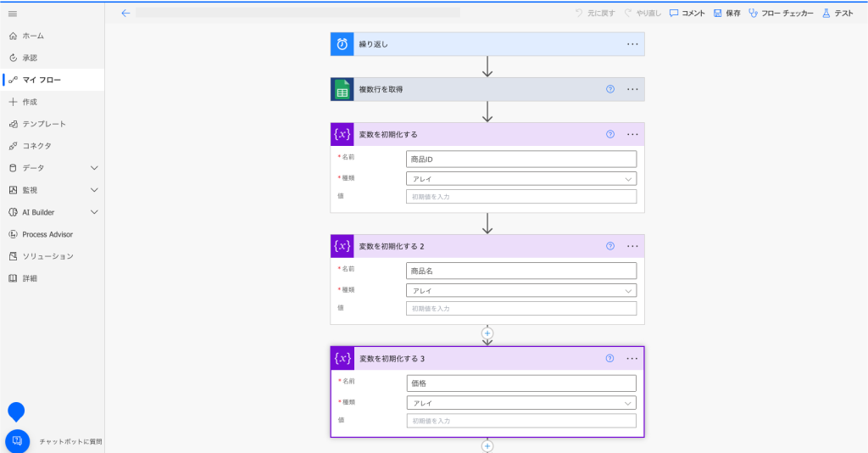Click the 監視 monitor icon
The width and height of the screenshot is (868, 453).
point(13,190)
